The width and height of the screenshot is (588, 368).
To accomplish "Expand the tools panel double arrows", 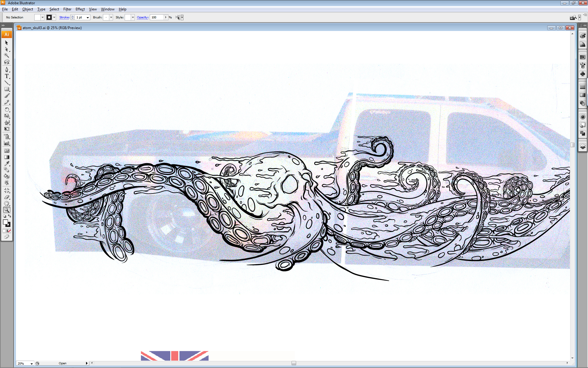I will (x=3, y=25).
